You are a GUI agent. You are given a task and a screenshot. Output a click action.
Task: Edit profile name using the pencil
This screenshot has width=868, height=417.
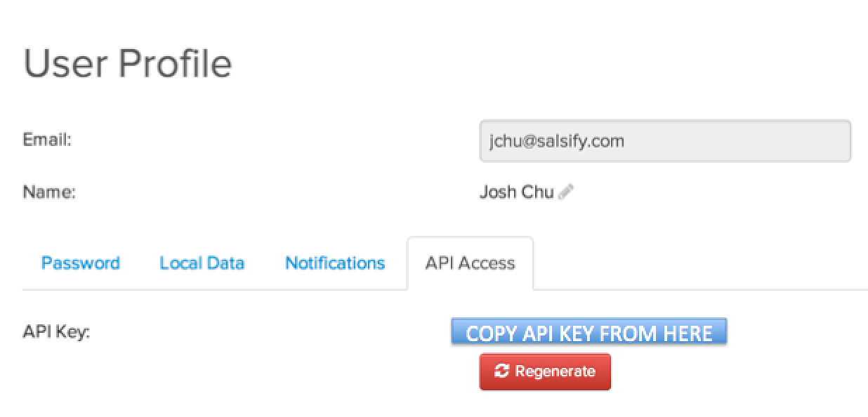tap(566, 192)
